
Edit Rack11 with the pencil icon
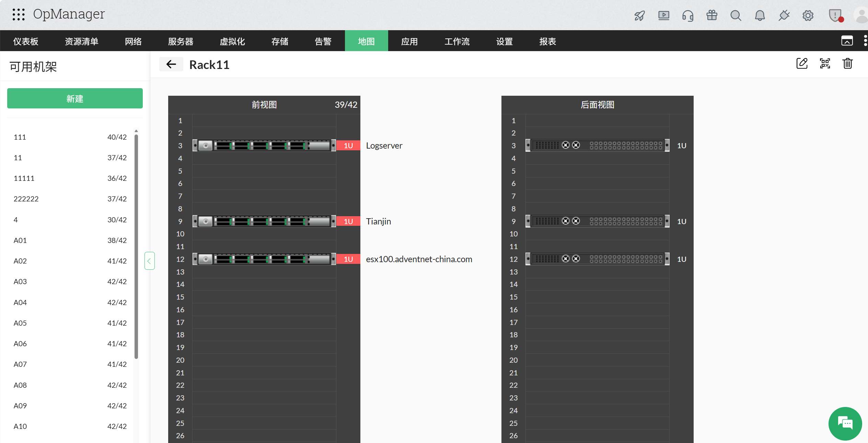pyautogui.click(x=802, y=63)
